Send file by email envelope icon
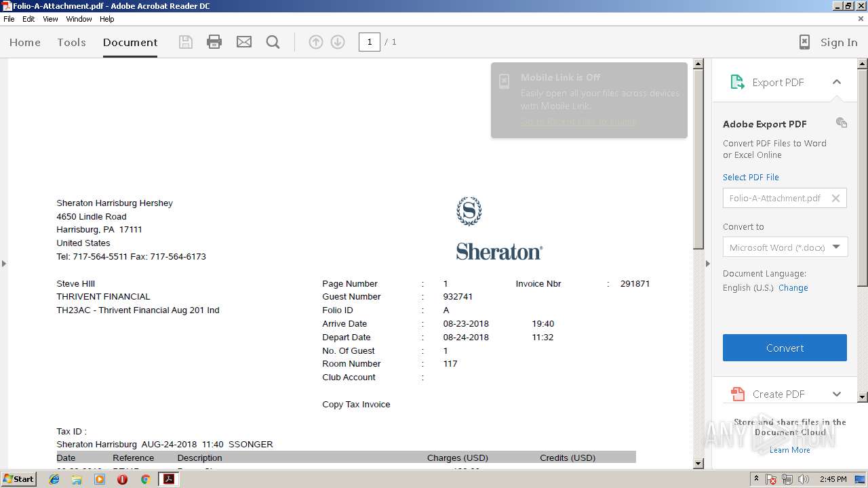 point(244,42)
